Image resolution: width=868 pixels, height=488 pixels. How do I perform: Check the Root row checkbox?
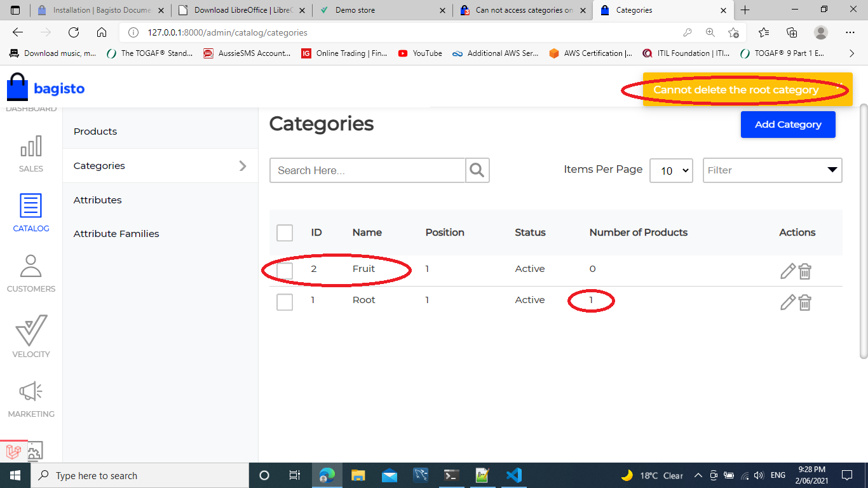point(285,302)
